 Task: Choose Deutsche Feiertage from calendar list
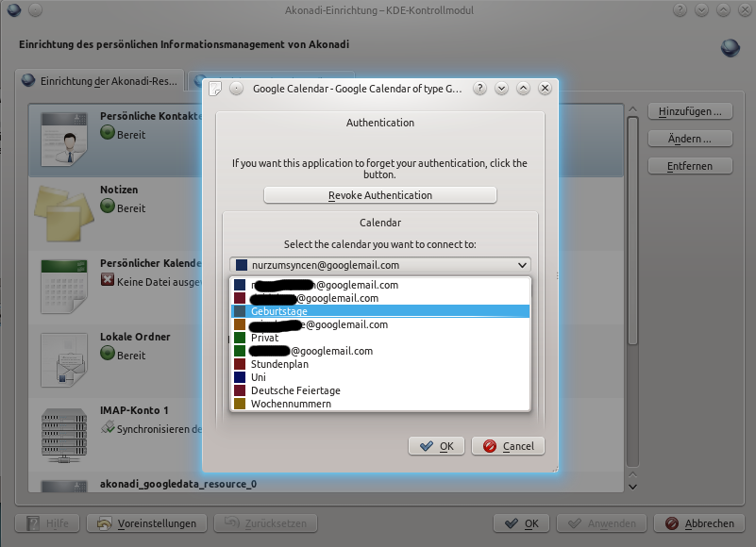click(380, 390)
